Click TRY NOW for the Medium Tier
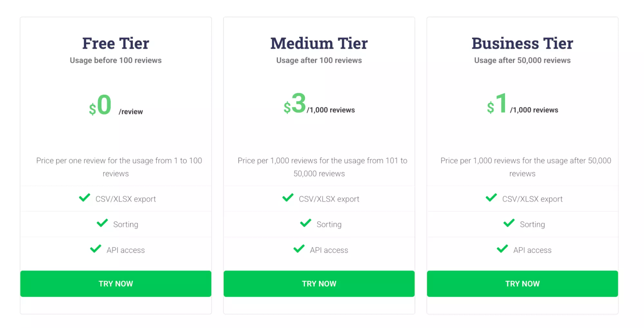644x328 pixels. pyautogui.click(x=319, y=284)
